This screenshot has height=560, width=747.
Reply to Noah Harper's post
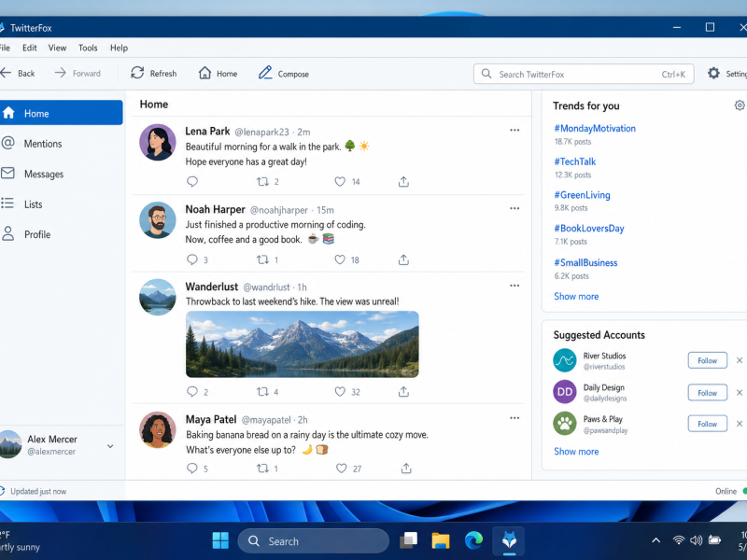[x=192, y=259]
